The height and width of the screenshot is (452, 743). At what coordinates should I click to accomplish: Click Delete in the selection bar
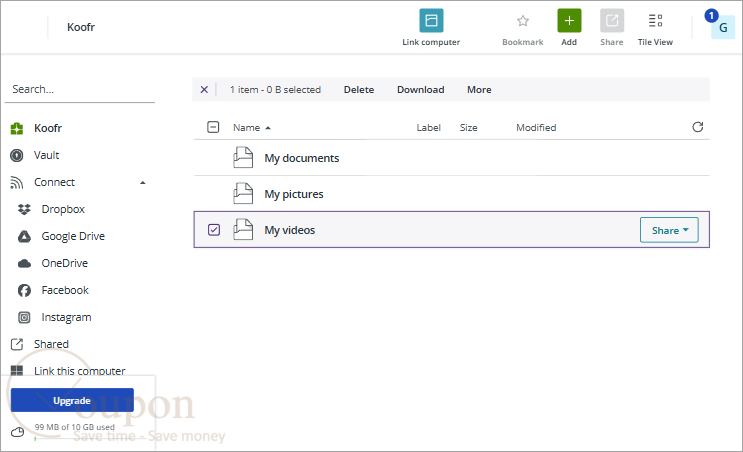coord(359,90)
